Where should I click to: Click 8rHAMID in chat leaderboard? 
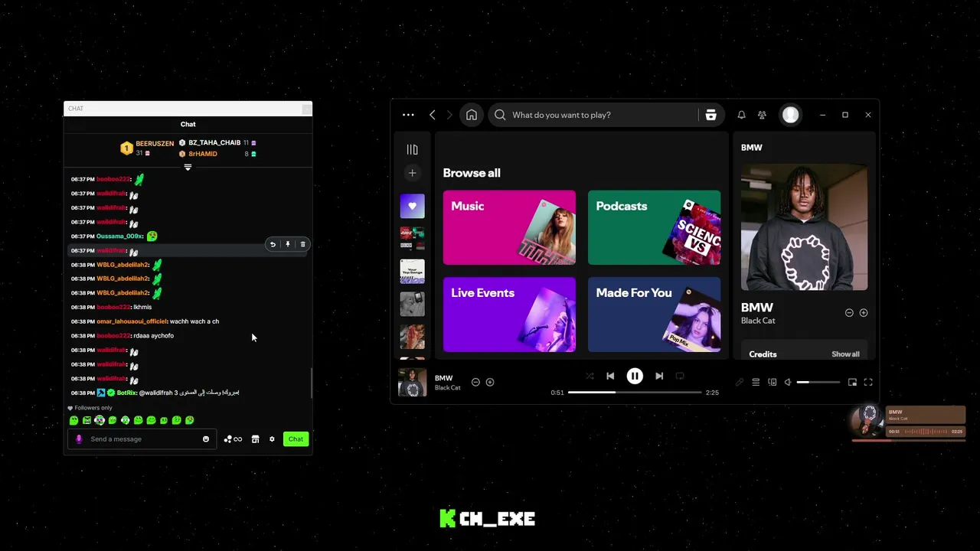[x=203, y=154]
